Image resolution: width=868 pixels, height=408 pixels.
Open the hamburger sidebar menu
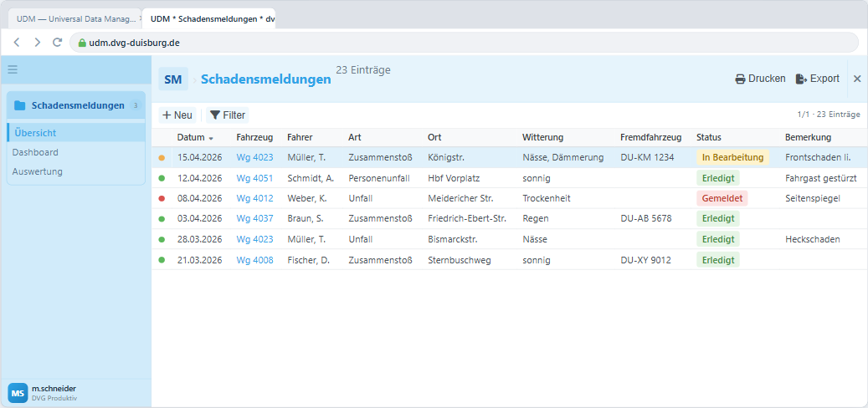tap(13, 69)
